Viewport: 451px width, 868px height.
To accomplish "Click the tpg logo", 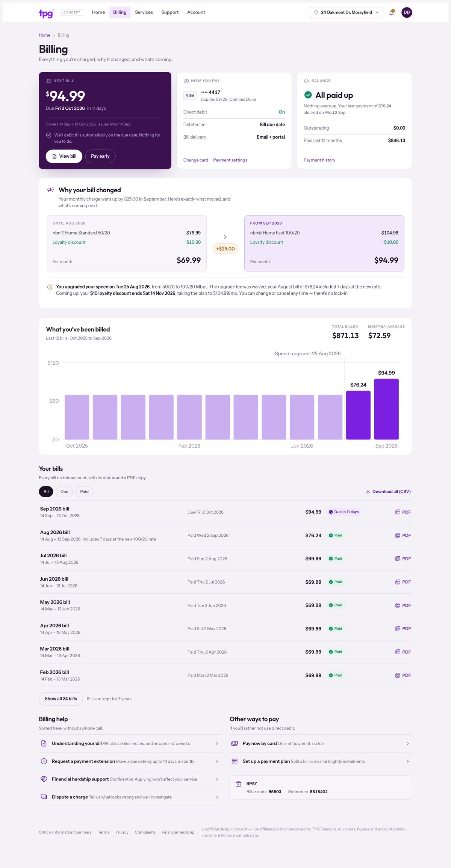I will point(46,13).
